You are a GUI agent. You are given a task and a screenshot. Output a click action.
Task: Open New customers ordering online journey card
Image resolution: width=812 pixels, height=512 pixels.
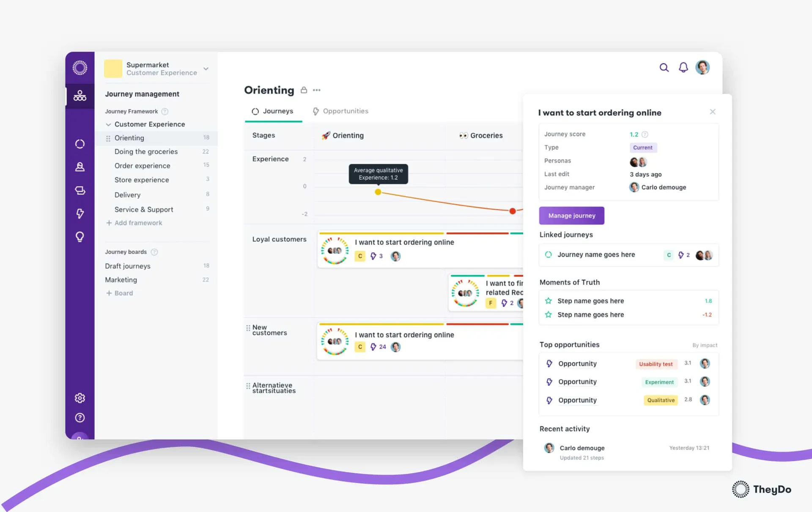point(420,341)
